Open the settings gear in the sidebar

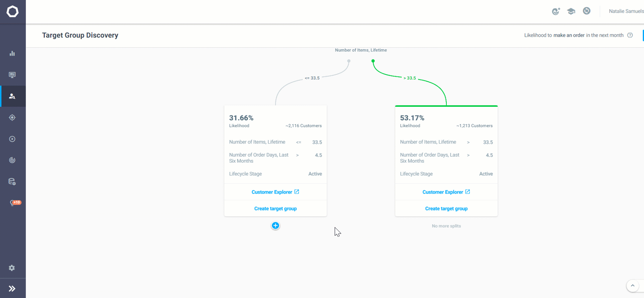point(12,268)
